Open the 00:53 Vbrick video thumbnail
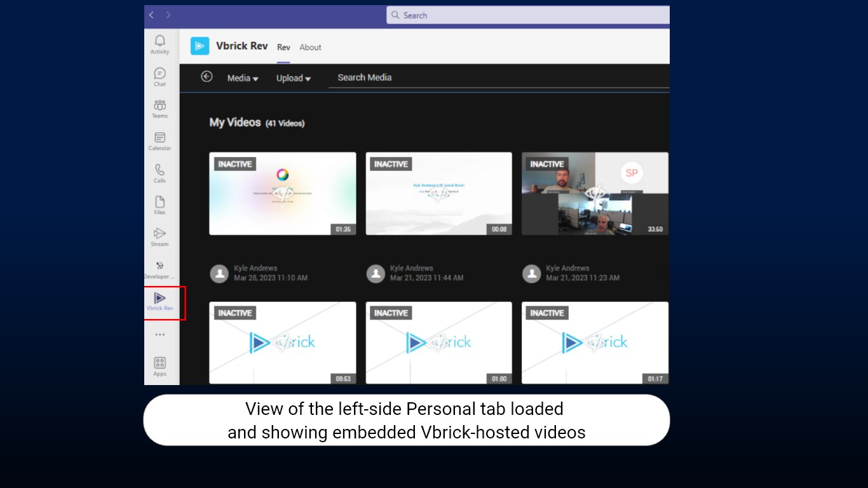 (x=283, y=342)
